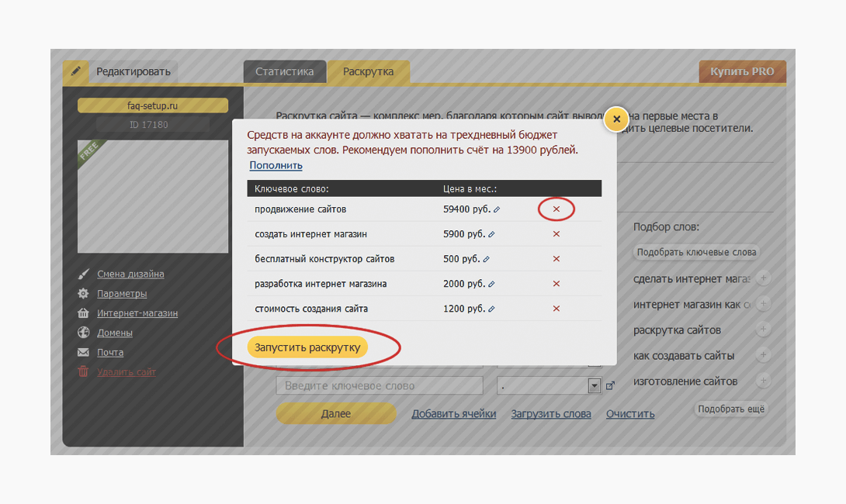
Task: Open the region dropdown arrow
Action: 594,386
